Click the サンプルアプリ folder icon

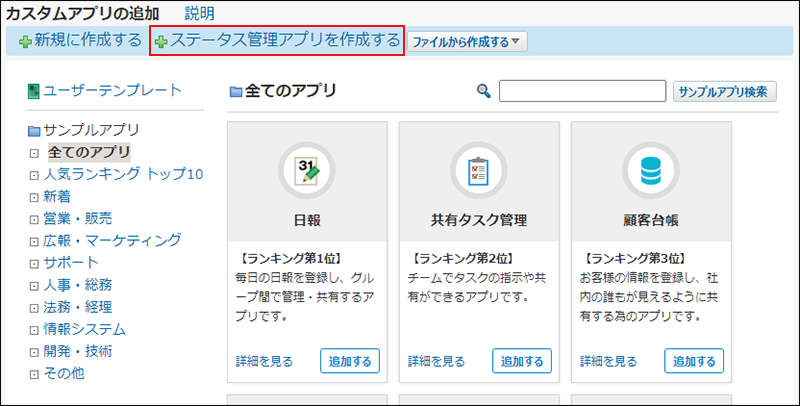tap(34, 132)
